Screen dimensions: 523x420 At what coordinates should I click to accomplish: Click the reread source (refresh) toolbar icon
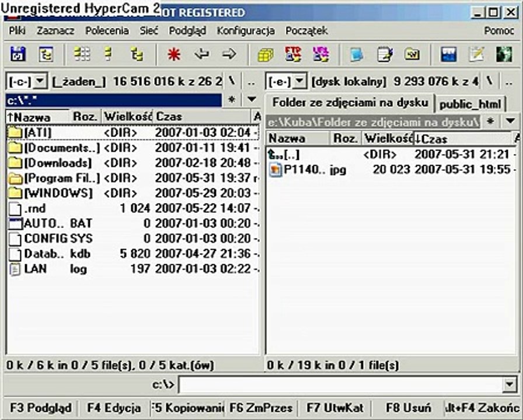[x=18, y=54]
